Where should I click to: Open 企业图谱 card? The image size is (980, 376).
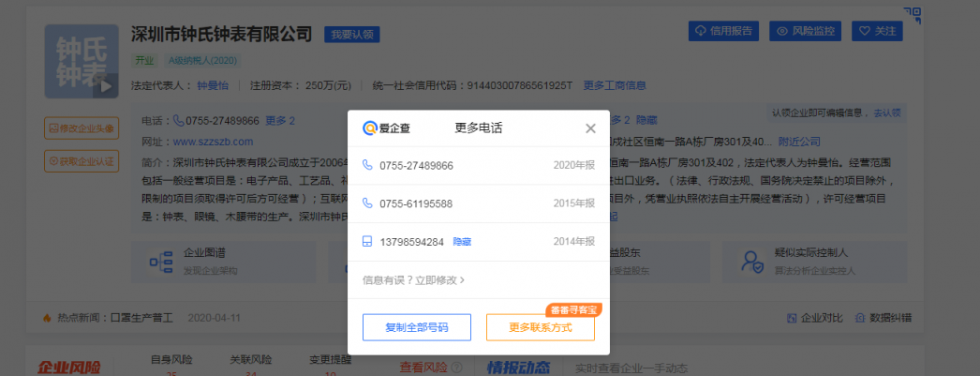(x=223, y=262)
